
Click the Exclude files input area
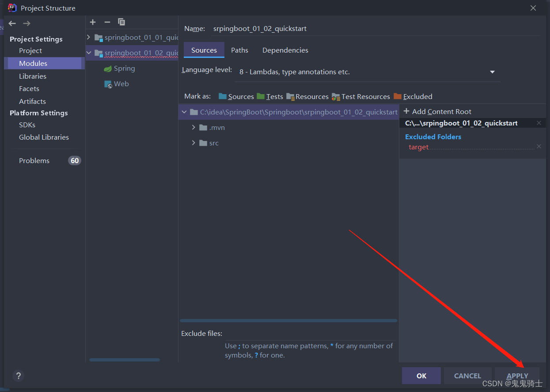(x=309, y=334)
